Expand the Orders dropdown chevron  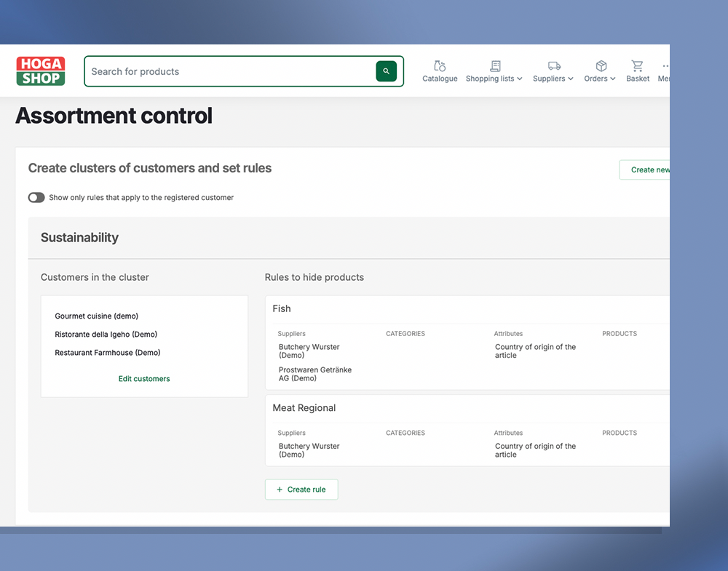(613, 79)
